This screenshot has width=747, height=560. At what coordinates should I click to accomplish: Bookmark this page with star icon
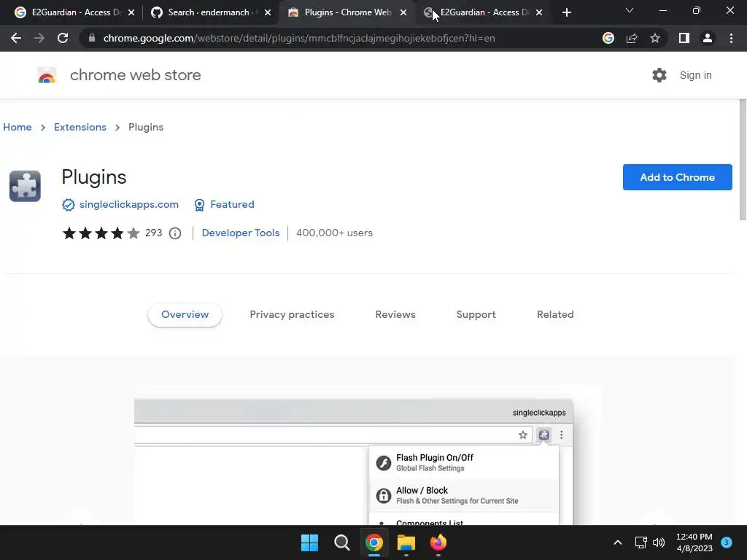click(655, 38)
